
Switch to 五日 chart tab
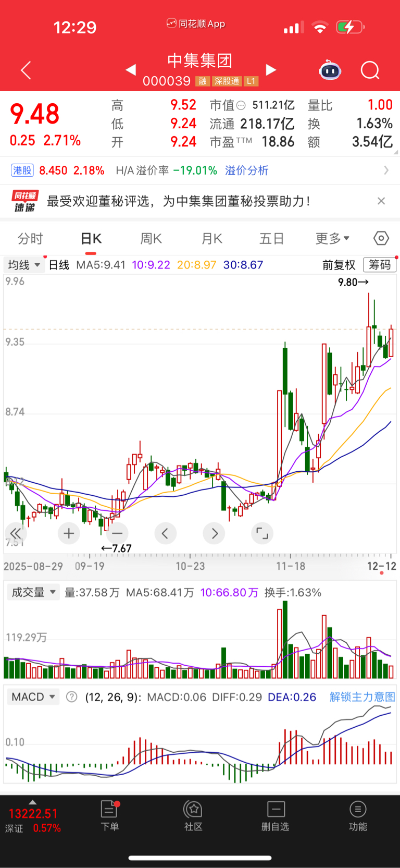(271, 239)
